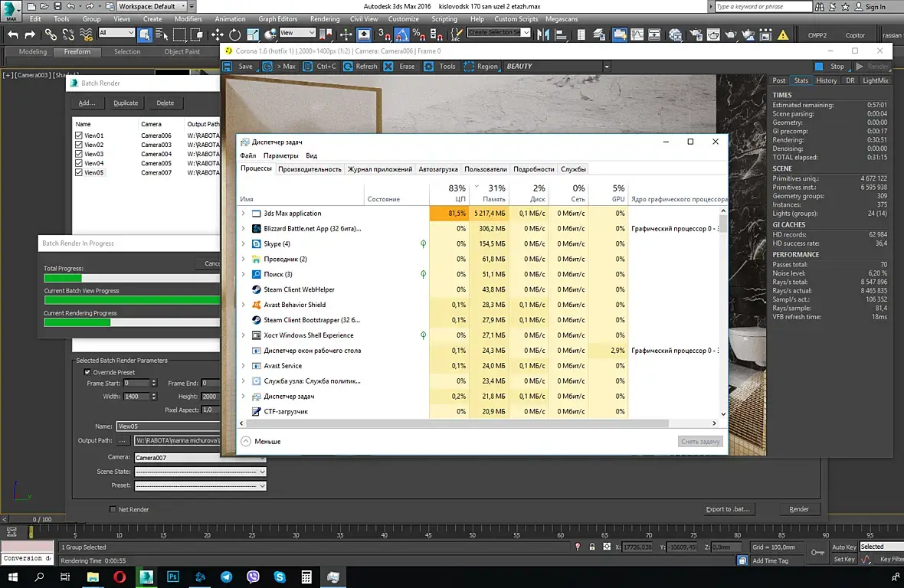Switch to the History tab in Corona VFB
This screenshot has height=588, width=904.
click(826, 80)
